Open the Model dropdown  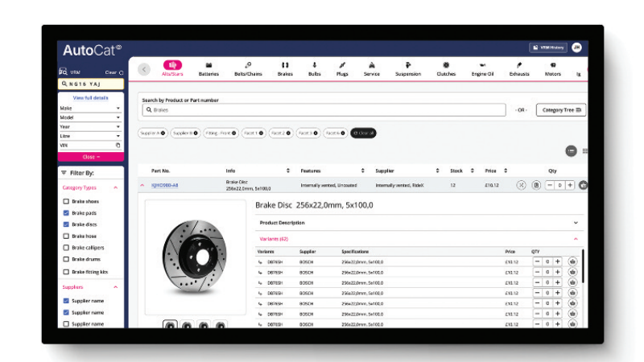point(90,117)
